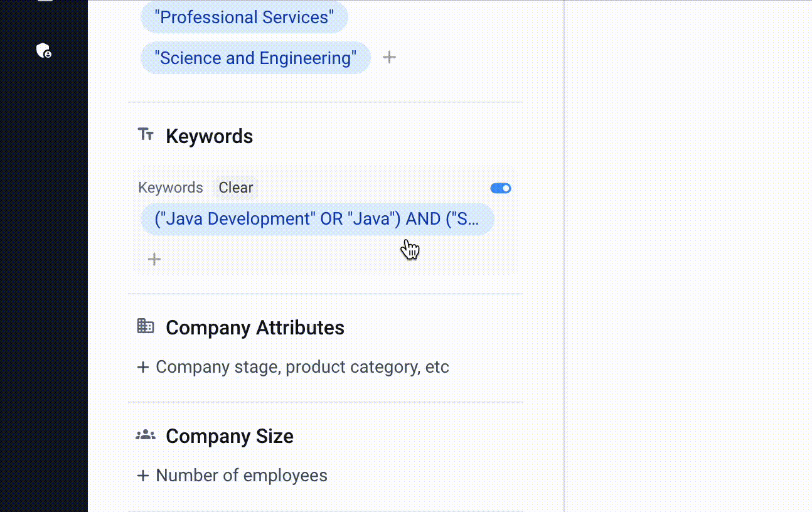Click the blank results panel on the right

(x=687, y=251)
